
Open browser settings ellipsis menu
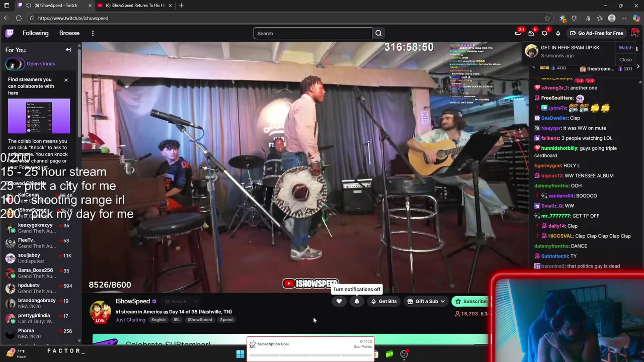pos(624,18)
